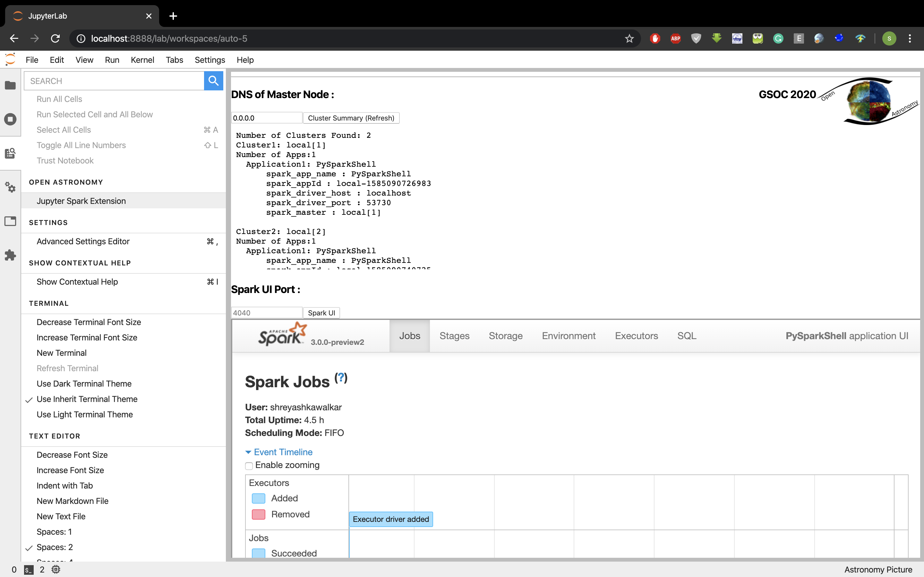The width and height of the screenshot is (924, 577).
Task: Click the Spark port input field
Action: [x=267, y=313]
